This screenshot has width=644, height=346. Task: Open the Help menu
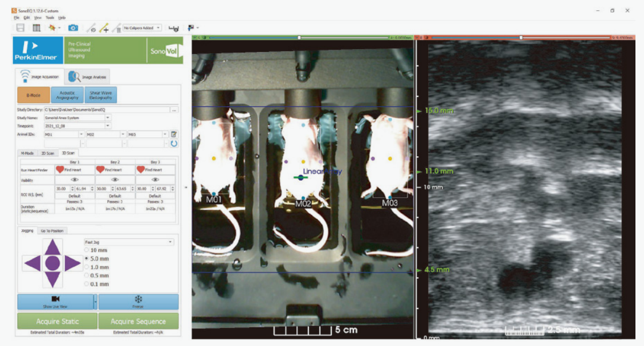coord(62,18)
